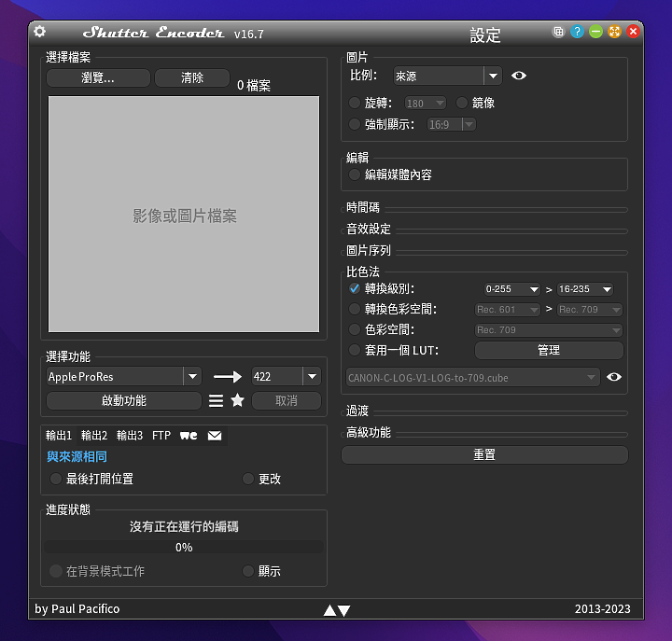Switch to the FTP tab

pyautogui.click(x=161, y=436)
